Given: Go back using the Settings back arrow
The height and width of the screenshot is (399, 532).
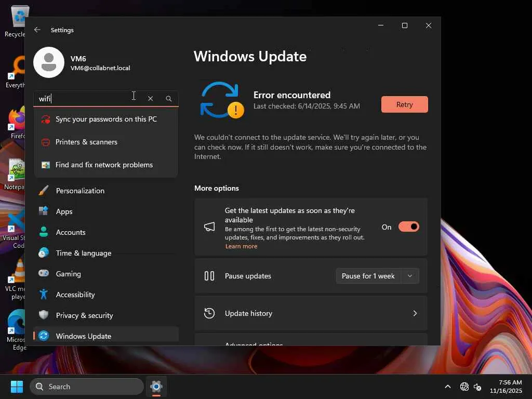Looking at the screenshot, I should 37,30.
